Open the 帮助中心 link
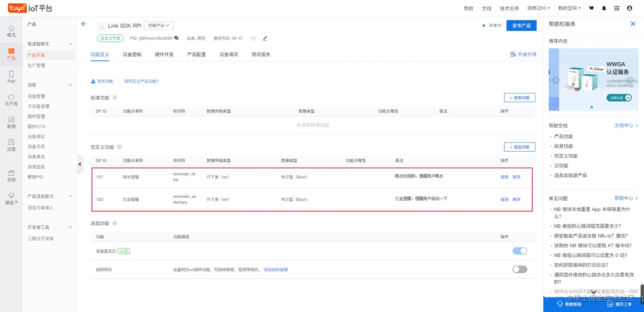This screenshot has height=312, width=644. 626,199
